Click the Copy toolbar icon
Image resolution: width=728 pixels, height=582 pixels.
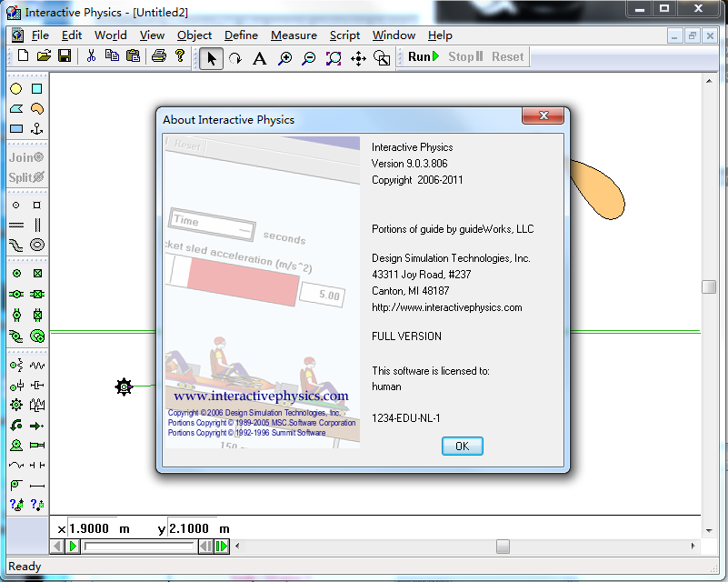pyautogui.click(x=112, y=56)
